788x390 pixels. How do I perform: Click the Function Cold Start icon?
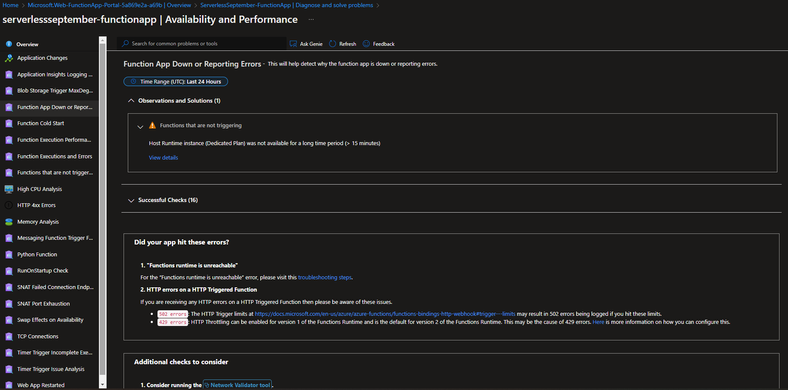click(x=9, y=123)
